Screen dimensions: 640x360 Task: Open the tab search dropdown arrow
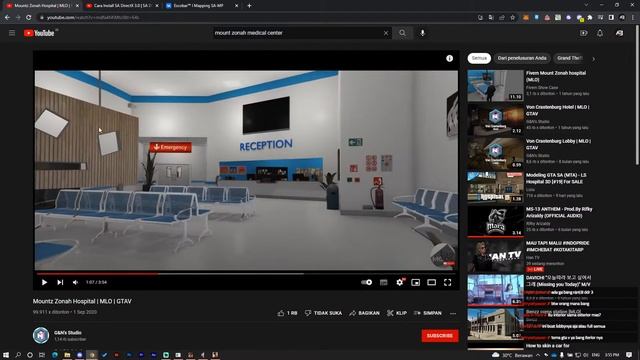[586, 5]
